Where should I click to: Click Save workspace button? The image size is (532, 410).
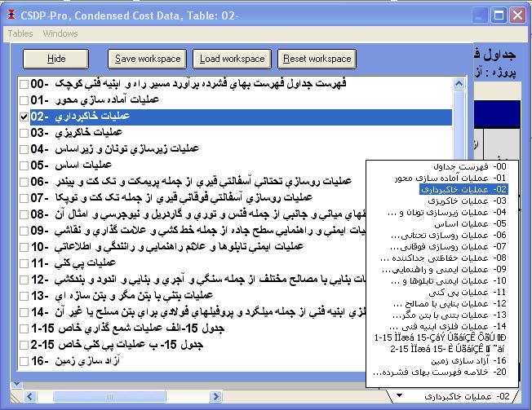tap(147, 59)
